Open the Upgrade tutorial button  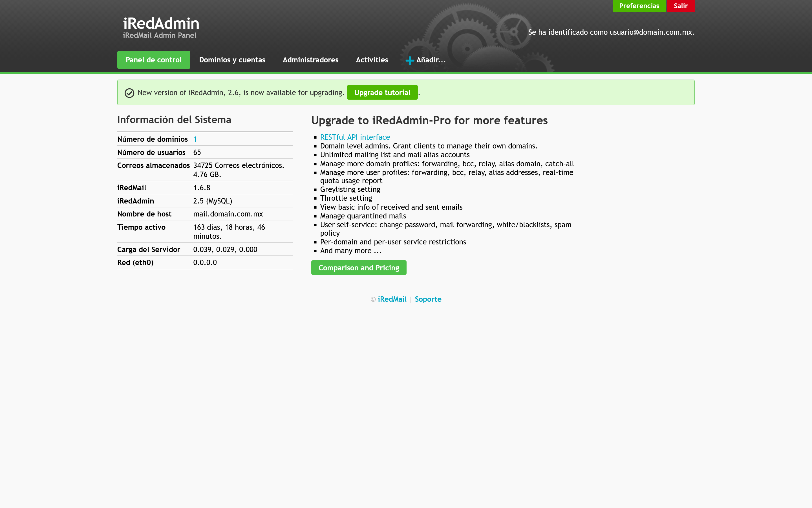[x=382, y=92]
